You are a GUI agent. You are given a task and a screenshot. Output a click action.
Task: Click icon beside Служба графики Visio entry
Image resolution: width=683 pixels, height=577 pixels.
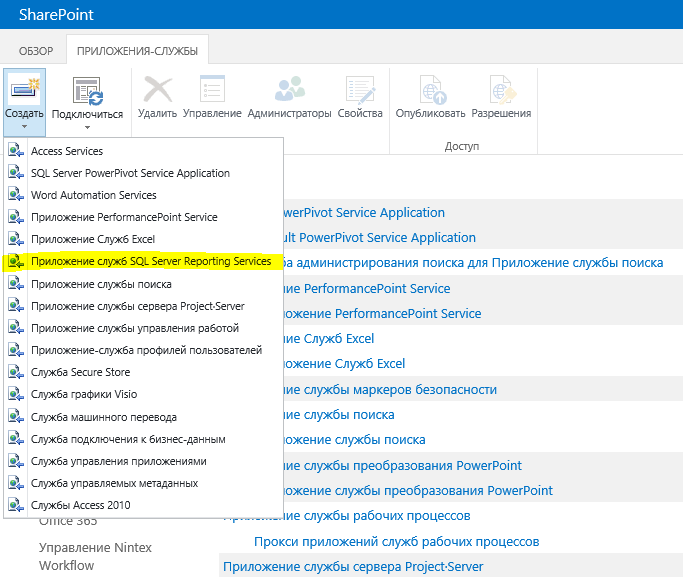16,394
